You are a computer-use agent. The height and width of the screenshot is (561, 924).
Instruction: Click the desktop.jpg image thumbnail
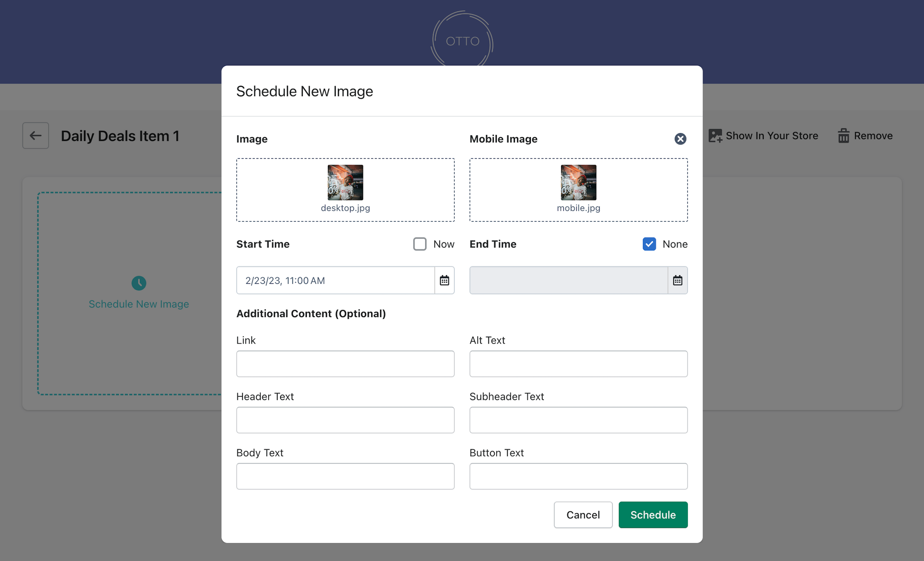[x=345, y=183]
